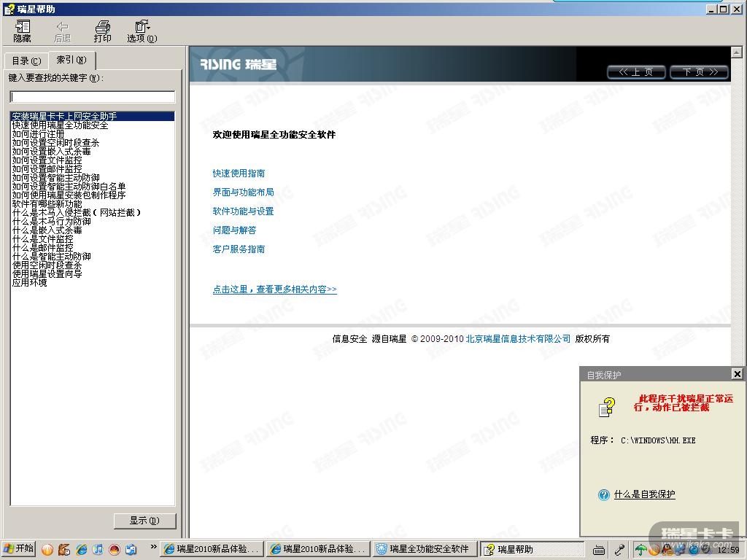The image size is (747, 560).
Task: Click the keyboard icon in system tray
Action: pos(599,550)
